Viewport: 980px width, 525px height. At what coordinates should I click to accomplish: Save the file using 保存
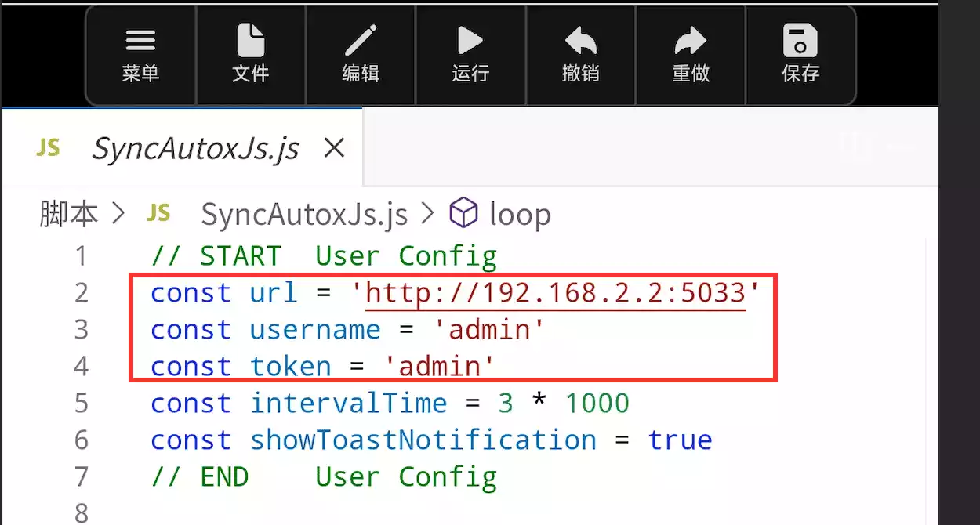point(800,56)
